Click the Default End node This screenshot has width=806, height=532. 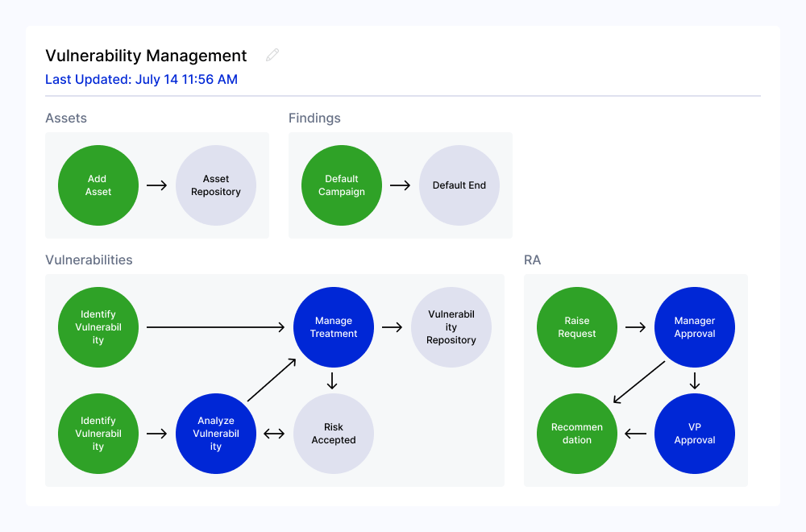pos(459,185)
